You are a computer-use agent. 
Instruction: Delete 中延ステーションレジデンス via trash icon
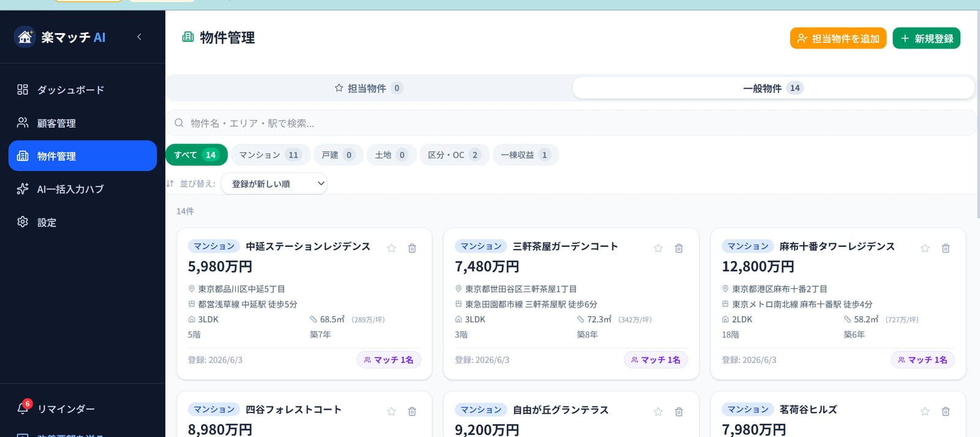coord(412,248)
